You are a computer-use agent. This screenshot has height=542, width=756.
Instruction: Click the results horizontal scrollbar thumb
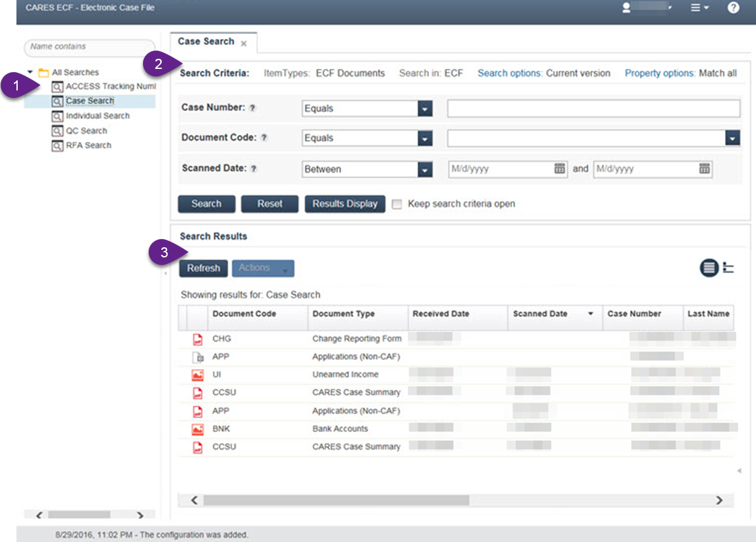336,500
